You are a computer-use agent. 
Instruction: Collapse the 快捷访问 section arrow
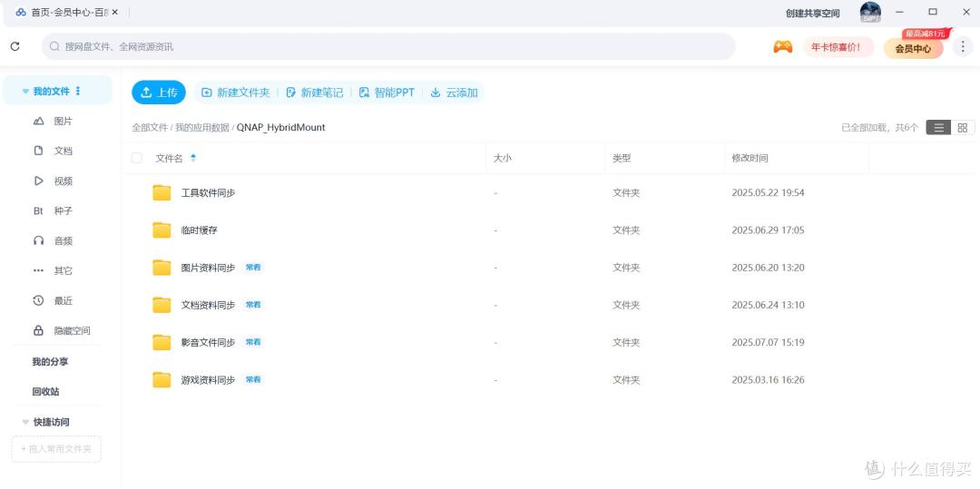(x=25, y=422)
